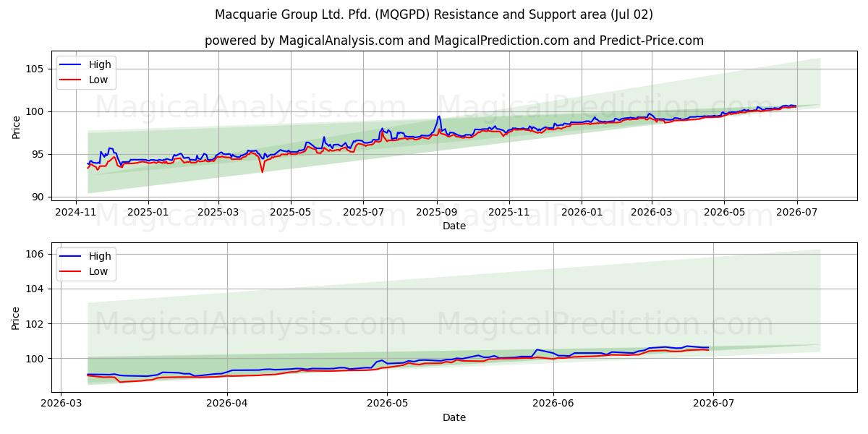
Task: Click 'High' in the top chart legend
Action: point(100,64)
